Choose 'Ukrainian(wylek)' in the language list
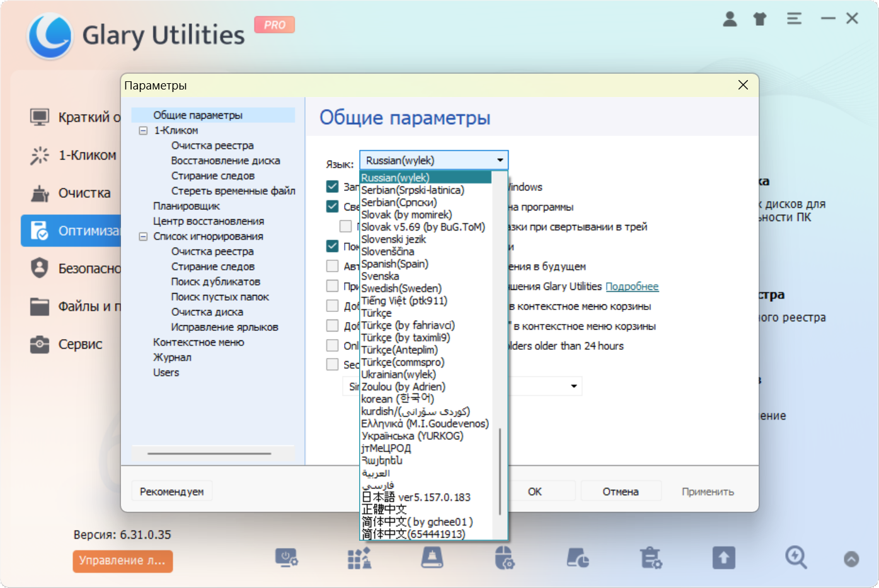 click(398, 374)
